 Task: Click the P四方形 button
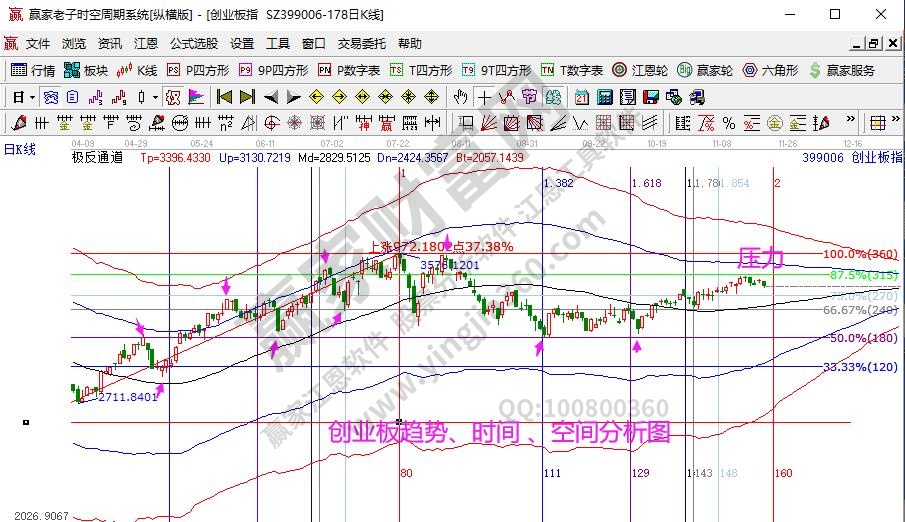point(198,70)
